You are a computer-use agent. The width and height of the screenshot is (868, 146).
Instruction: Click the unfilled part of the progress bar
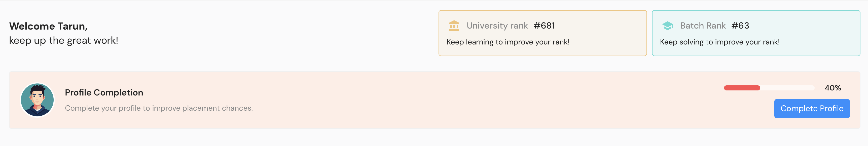click(787, 88)
